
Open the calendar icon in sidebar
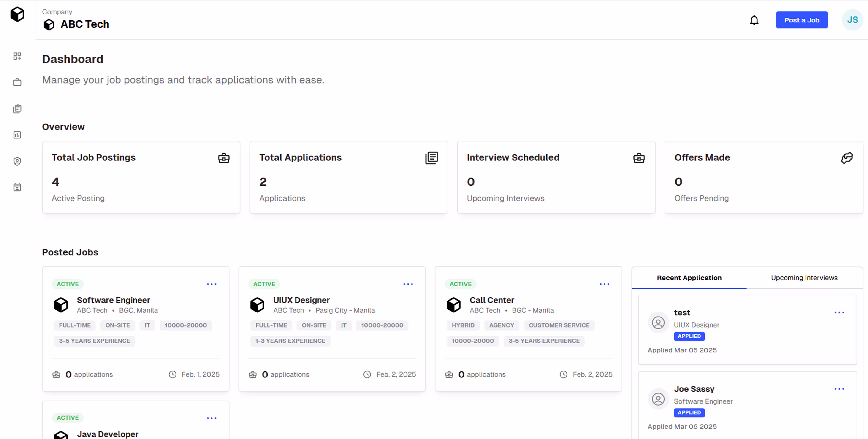(17, 187)
